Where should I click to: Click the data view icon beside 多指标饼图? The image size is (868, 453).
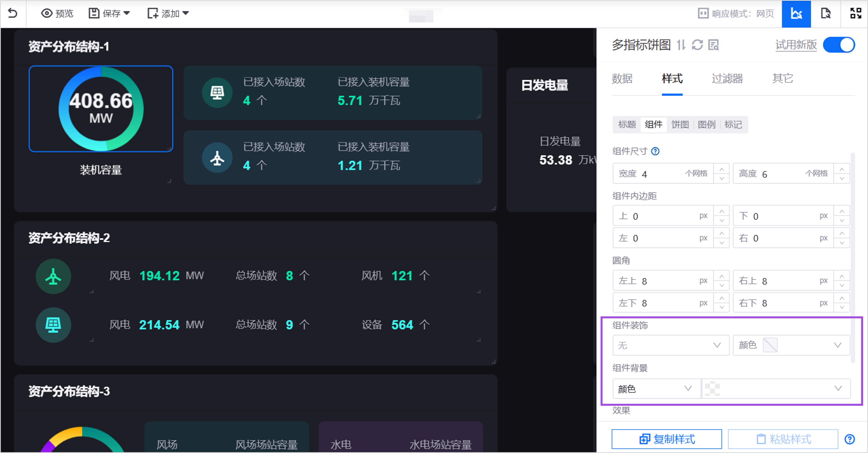(x=713, y=45)
